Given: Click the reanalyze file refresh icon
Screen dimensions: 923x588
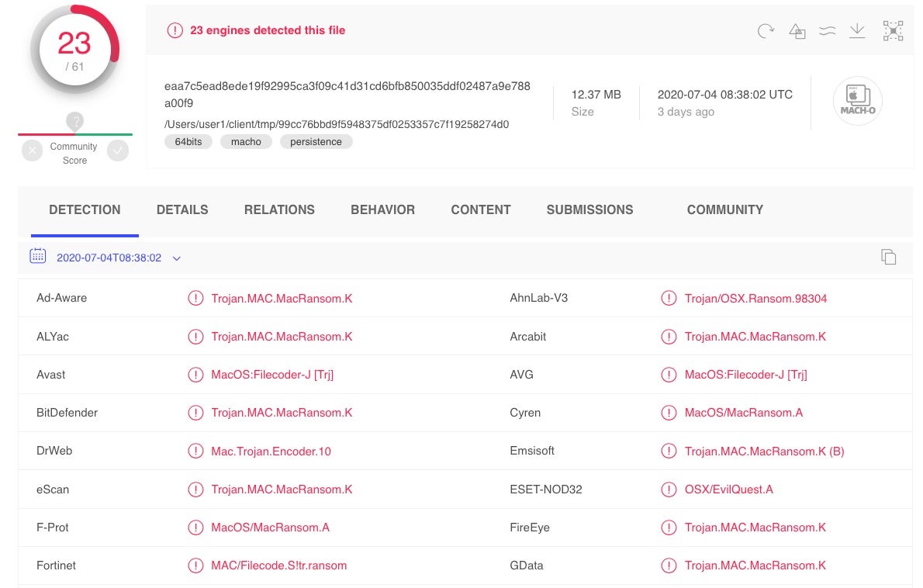Looking at the screenshot, I should point(766,31).
